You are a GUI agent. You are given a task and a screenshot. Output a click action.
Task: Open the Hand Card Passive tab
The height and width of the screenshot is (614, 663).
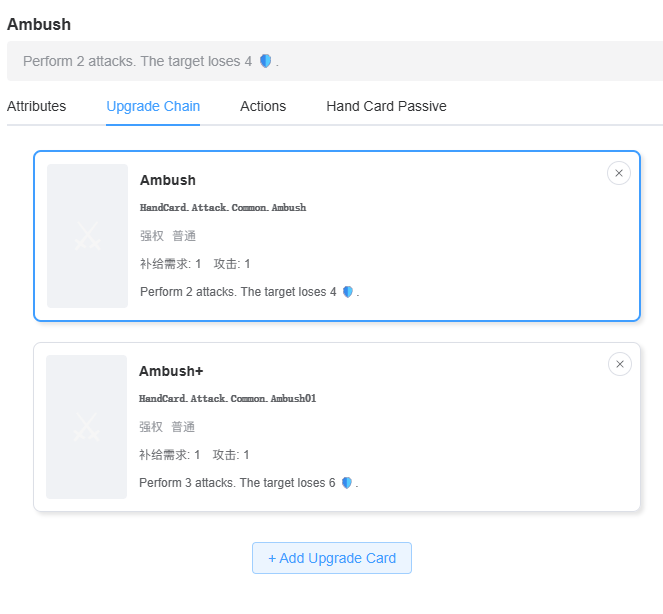point(386,106)
